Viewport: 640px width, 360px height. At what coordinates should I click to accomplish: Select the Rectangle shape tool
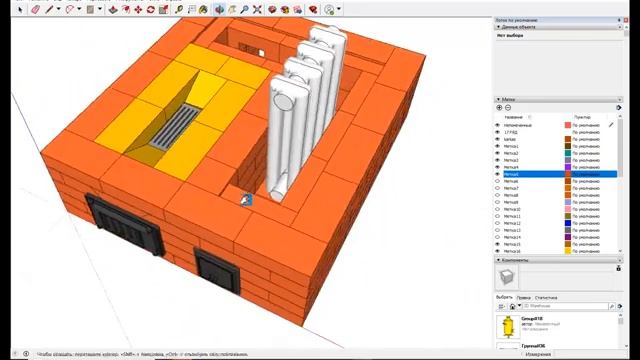tap(90, 9)
